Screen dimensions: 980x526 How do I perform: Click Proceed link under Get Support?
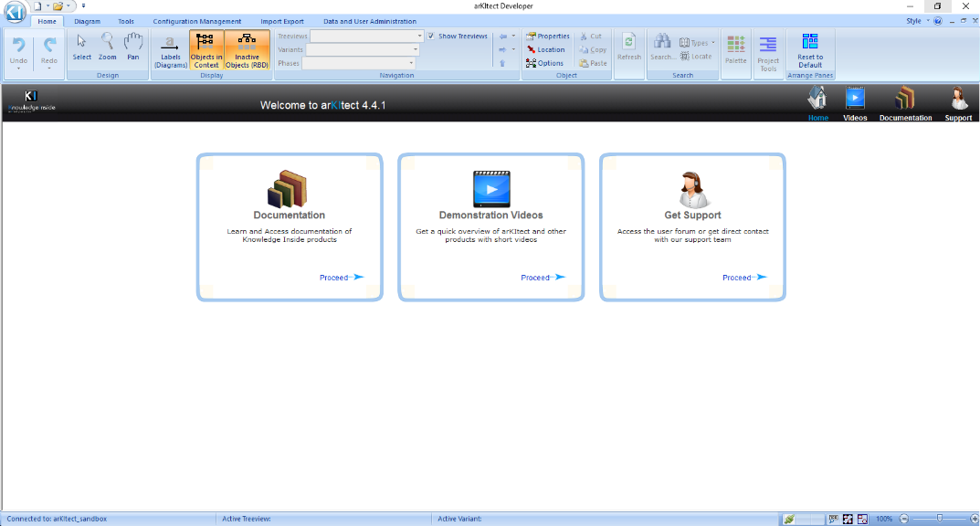(744, 278)
